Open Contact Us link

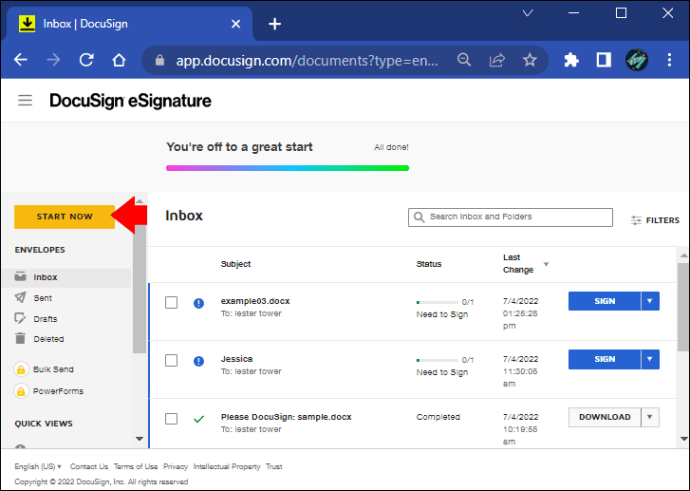click(x=89, y=466)
